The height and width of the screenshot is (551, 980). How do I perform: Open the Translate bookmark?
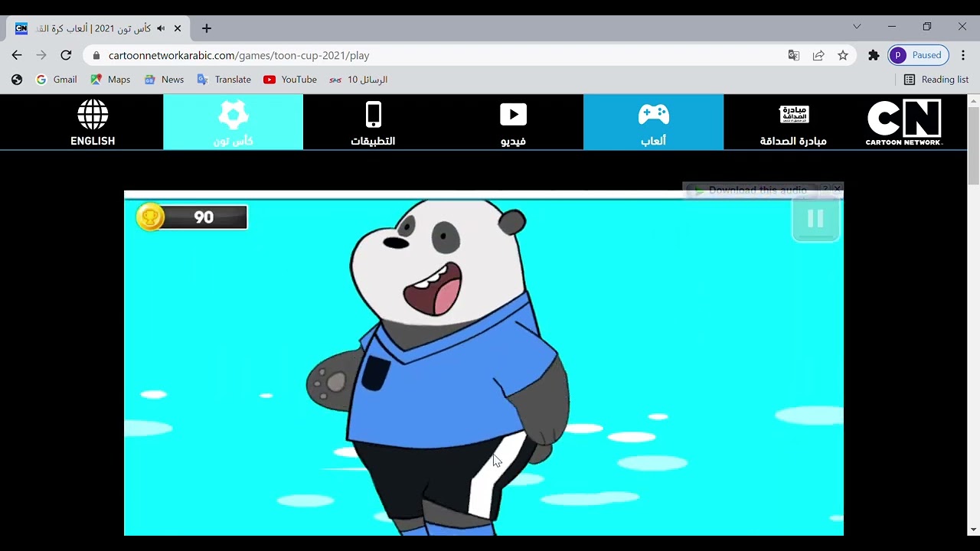click(x=224, y=80)
